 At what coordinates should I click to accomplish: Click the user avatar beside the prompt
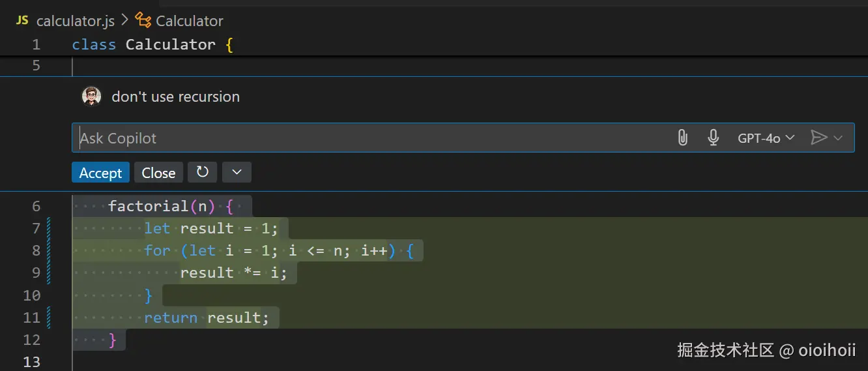[91, 96]
